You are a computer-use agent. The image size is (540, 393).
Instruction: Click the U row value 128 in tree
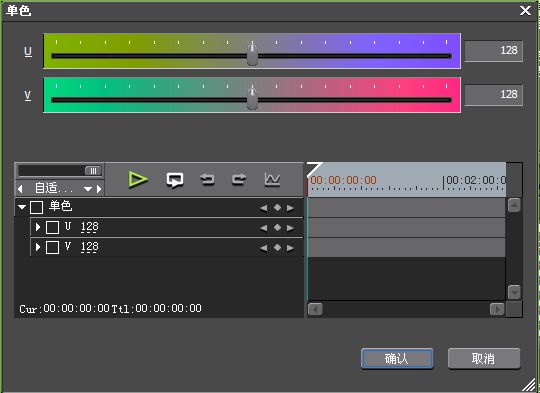90,227
